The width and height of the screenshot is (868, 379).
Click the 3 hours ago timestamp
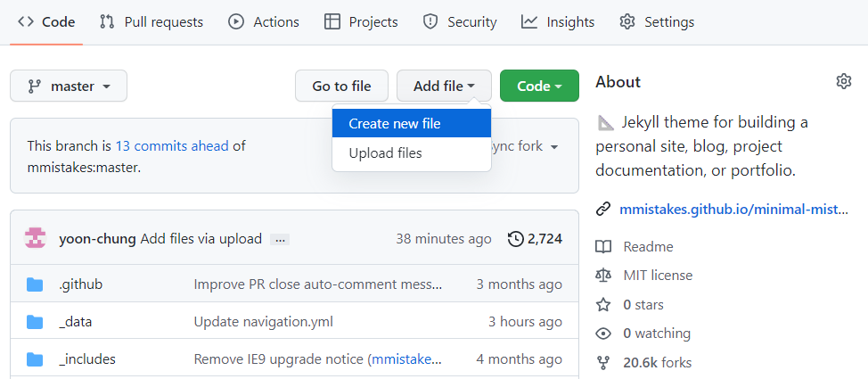tap(525, 321)
